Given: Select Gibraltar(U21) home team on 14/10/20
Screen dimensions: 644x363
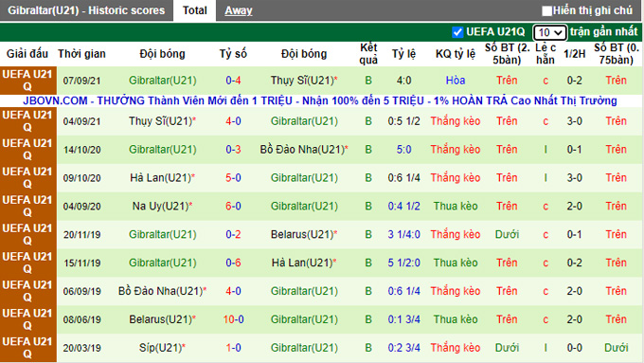Looking at the screenshot, I should point(163,150).
